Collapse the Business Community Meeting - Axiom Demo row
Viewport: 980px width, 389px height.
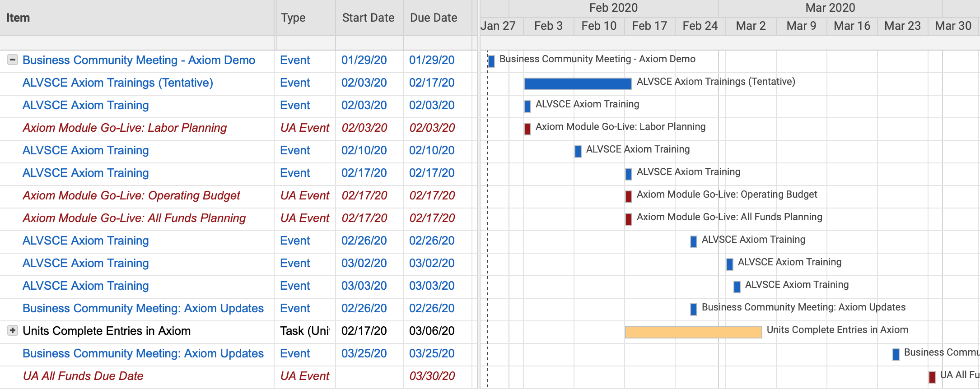(13, 60)
